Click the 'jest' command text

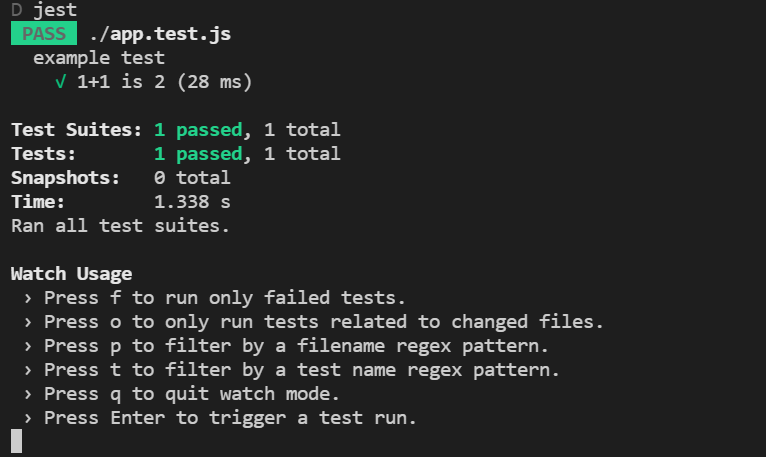[x=55, y=9]
